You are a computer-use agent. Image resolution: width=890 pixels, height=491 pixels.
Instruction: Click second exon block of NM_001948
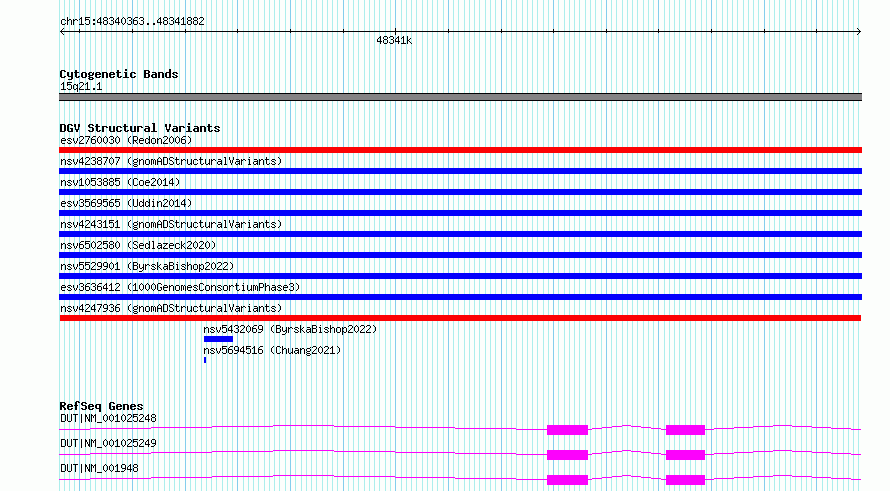(685, 480)
